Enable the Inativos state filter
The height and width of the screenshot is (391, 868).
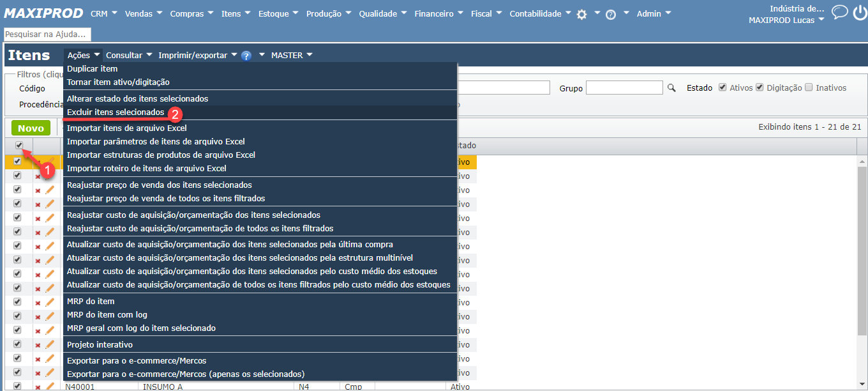click(809, 88)
